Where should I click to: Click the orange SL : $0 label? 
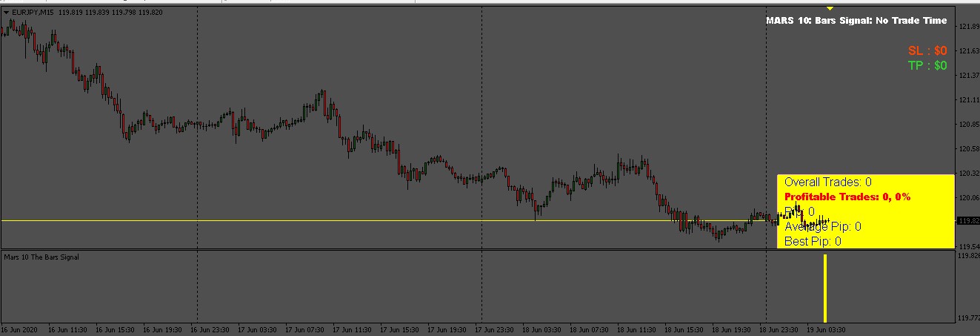pyautogui.click(x=927, y=50)
